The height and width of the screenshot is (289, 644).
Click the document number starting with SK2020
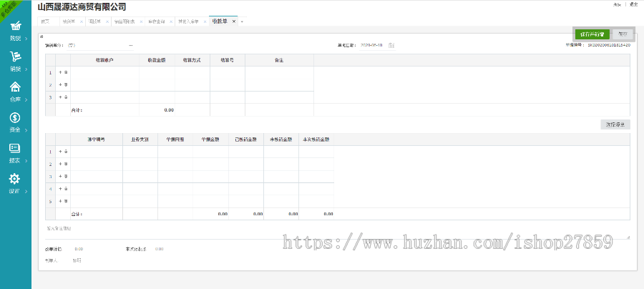pos(609,45)
